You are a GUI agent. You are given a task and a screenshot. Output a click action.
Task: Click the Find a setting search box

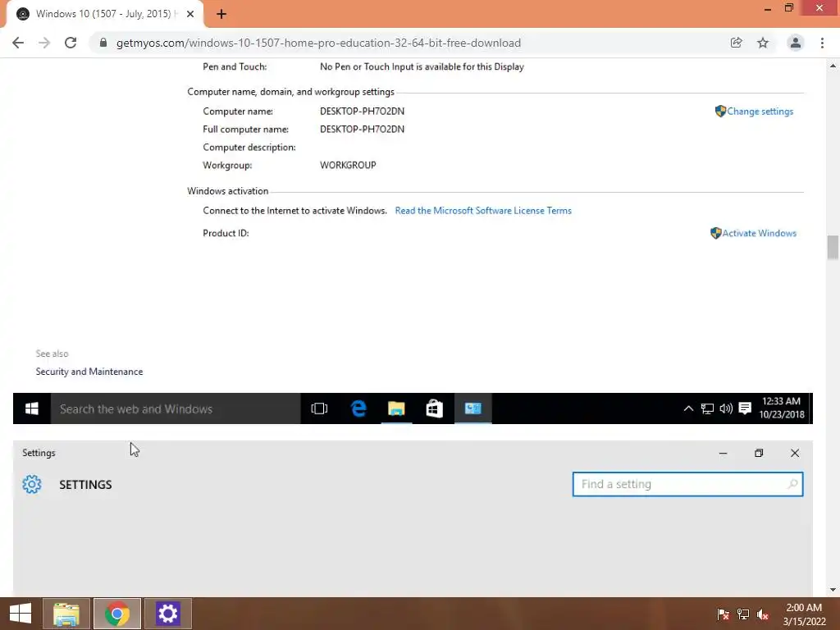click(688, 484)
